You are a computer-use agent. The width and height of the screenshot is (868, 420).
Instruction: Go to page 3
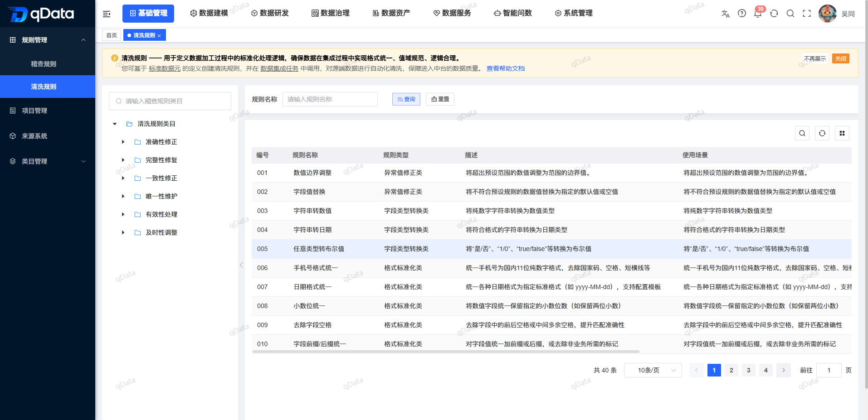point(749,370)
